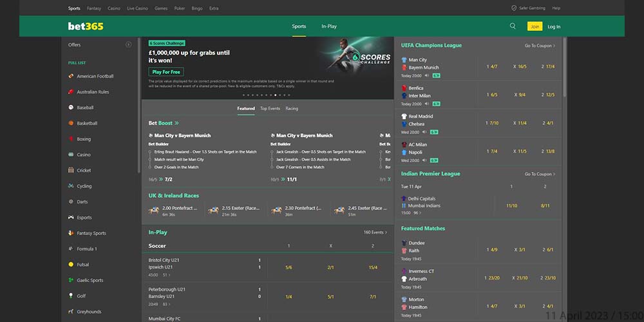Pick 5/6 odds for Bristol City U21
Image resolution: width=644 pixels, height=322 pixels.
point(289,267)
